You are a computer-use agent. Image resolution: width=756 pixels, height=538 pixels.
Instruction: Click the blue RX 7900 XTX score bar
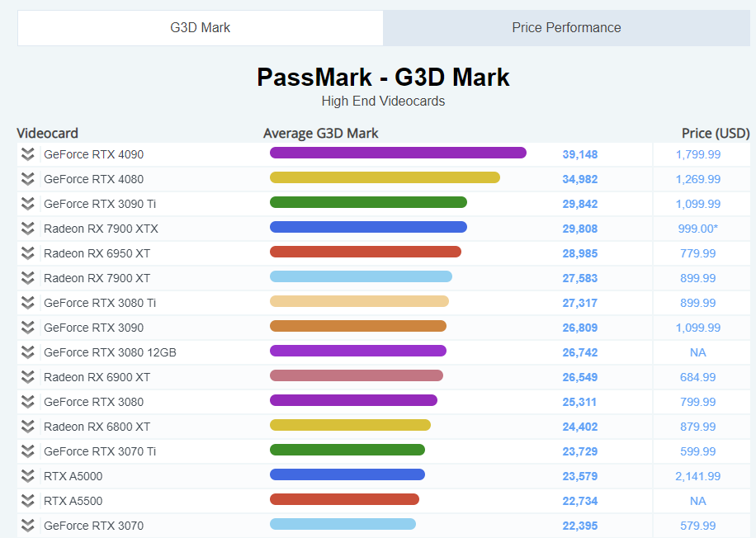368,227
